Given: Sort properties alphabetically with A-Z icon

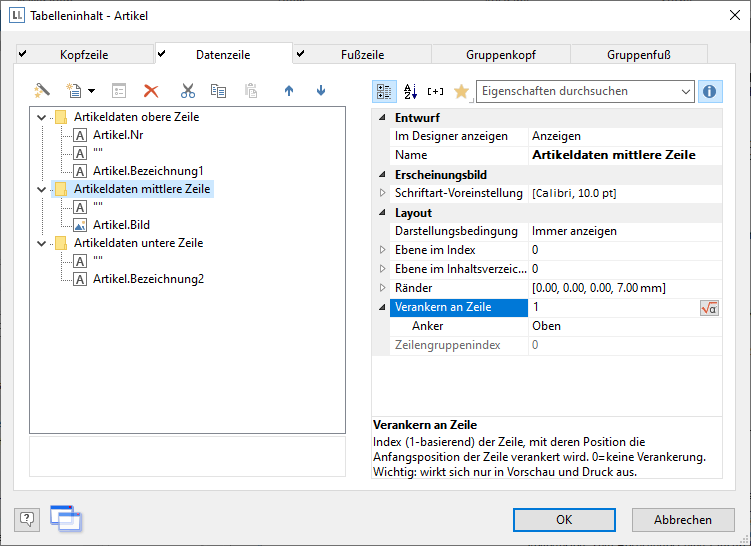Looking at the screenshot, I should [410, 92].
